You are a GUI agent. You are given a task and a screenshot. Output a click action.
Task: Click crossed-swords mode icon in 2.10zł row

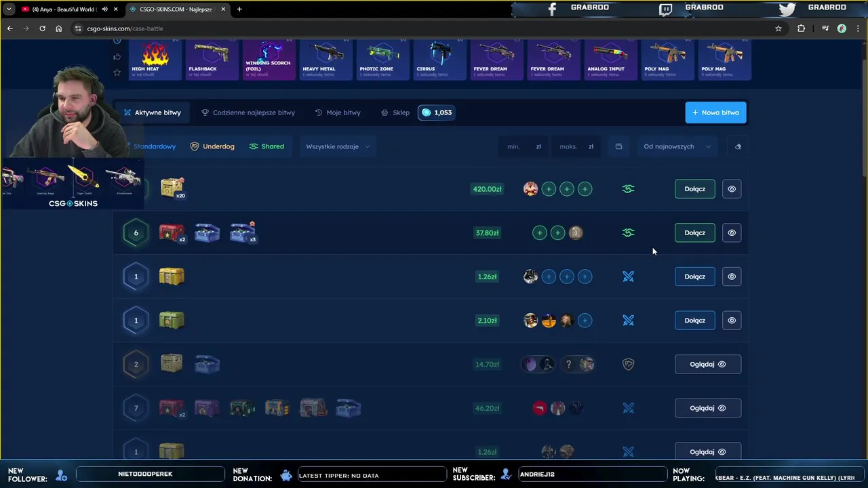pyautogui.click(x=628, y=320)
